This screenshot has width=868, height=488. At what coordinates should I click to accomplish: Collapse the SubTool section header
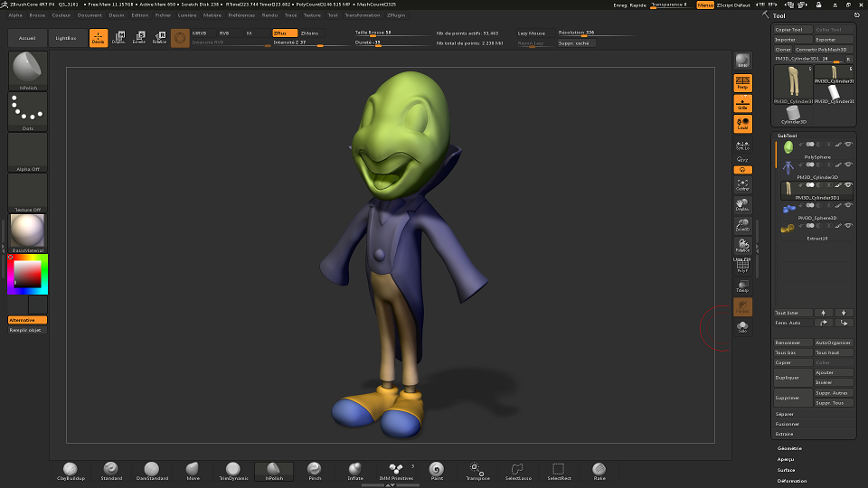click(x=787, y=136)
